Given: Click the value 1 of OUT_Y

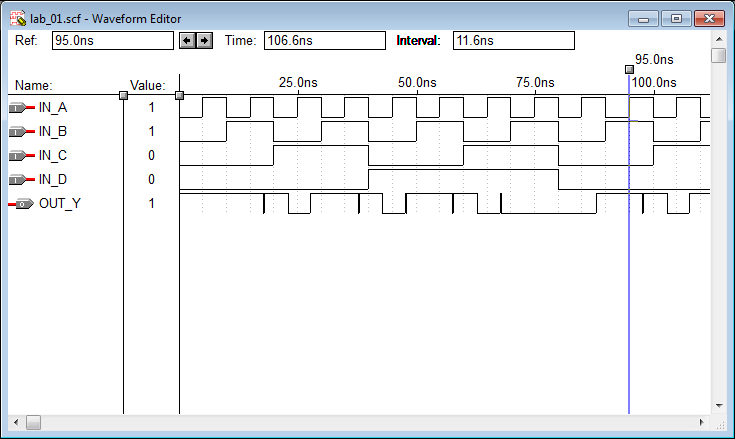Looking at the screenshot, I should tap(151, 204).
